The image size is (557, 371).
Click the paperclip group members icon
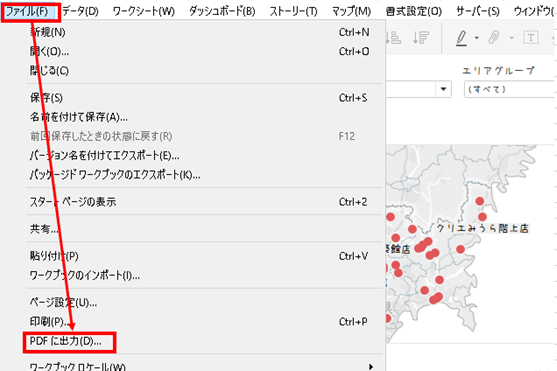click(494, 37)
